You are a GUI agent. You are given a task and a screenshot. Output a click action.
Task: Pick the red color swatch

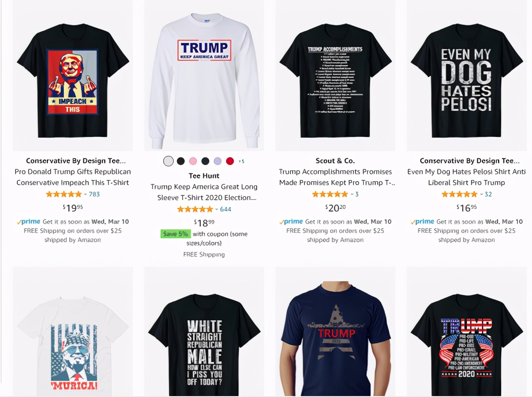(x=230, y=161)
